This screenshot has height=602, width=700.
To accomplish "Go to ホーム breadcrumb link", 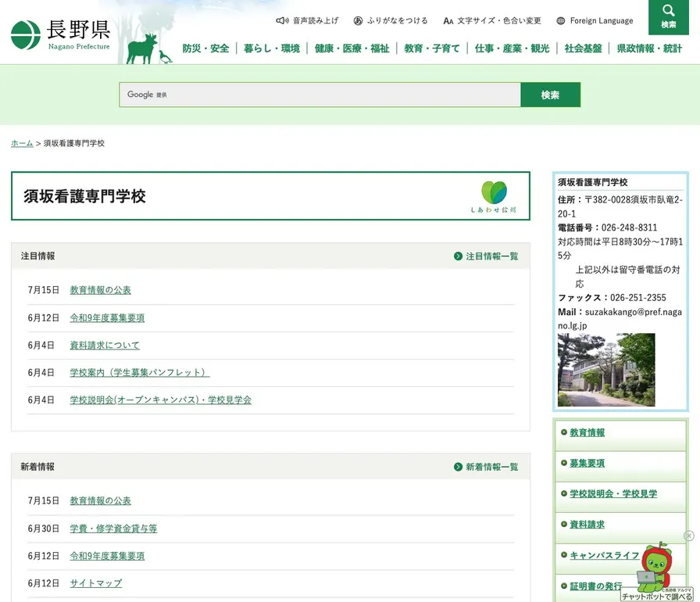I will [22, 143].
